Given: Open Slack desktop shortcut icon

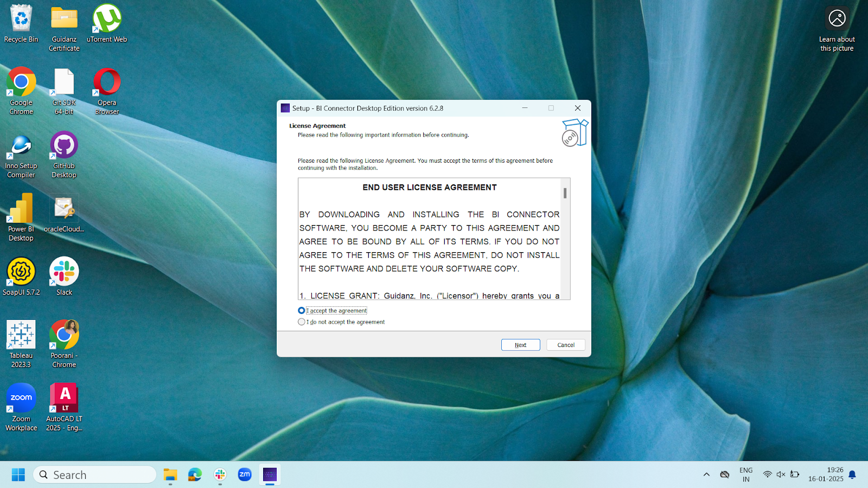Looking at the screenshot, I should (x=64, y=277).
